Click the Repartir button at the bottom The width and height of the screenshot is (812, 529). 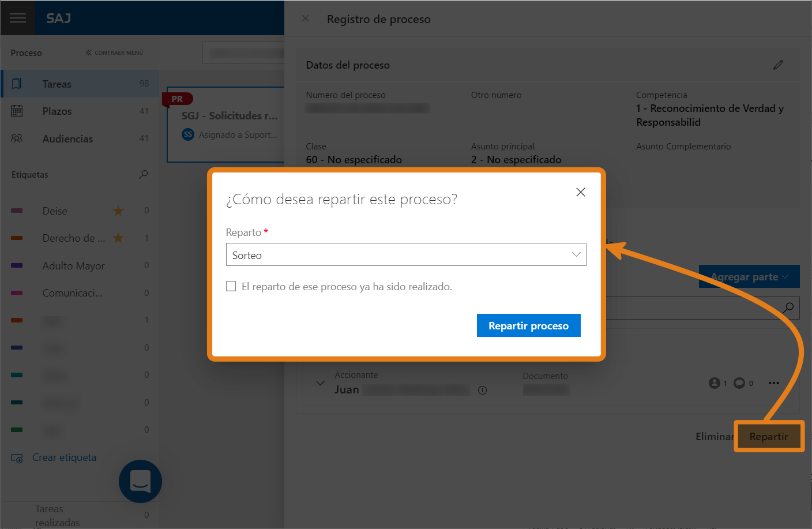769,436
